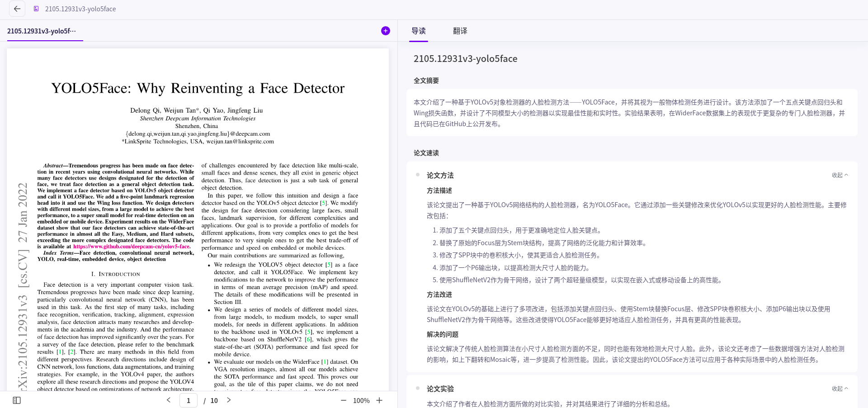Open the 2105.12931v3-yolo5f document tab

[x=42, y=31]
